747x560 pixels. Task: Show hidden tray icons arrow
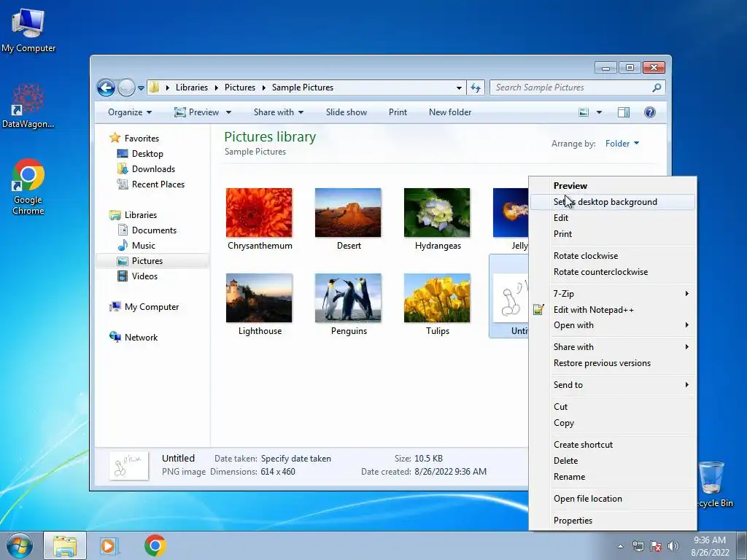tap(620, 546)
